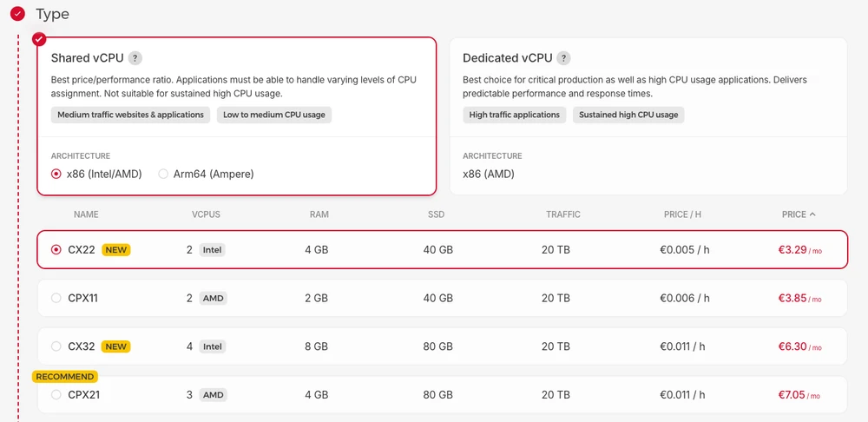868x422 pixels.
Task: Click the NEW badge next to CX32
Action: [x=116, y=346]
